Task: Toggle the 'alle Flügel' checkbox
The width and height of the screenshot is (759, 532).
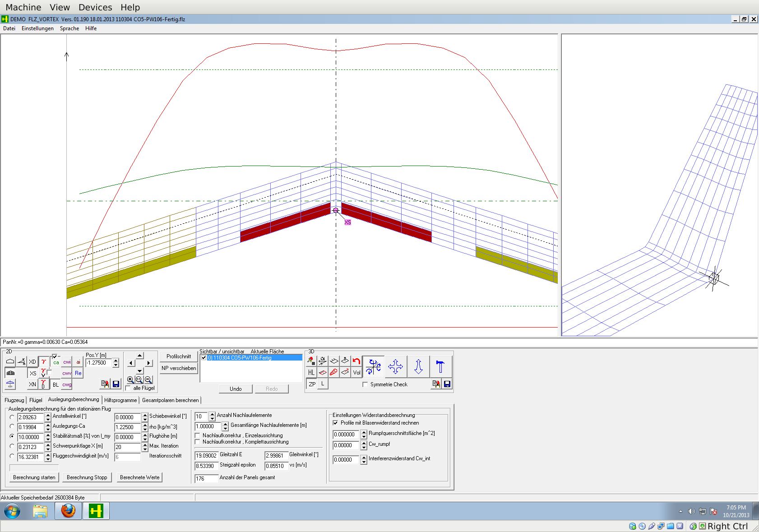Action: [128, 388]
